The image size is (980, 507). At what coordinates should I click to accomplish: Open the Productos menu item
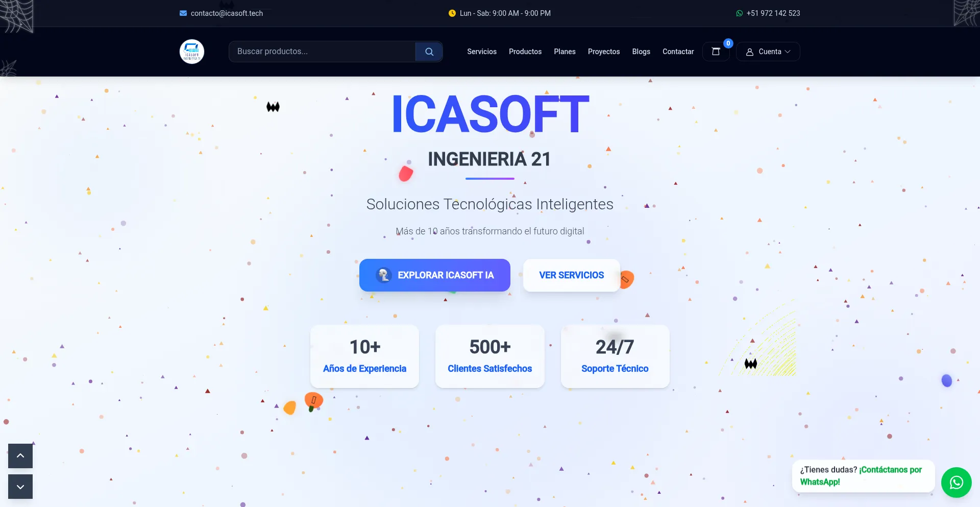point(525,52)
